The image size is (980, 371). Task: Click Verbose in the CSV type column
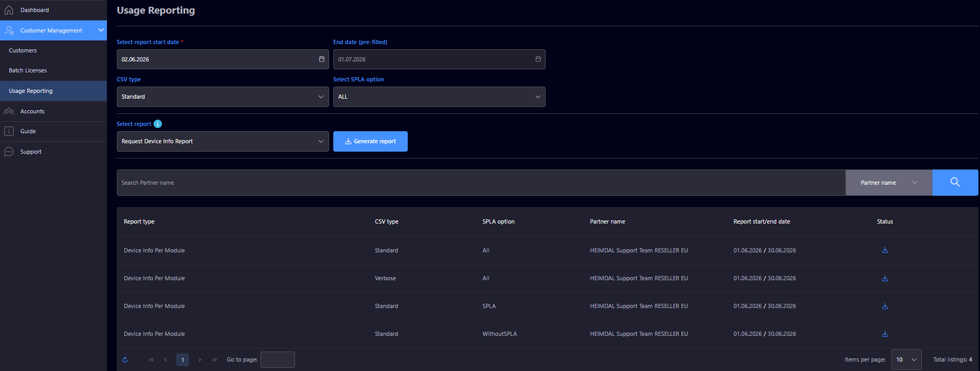(x=385, y=278)
